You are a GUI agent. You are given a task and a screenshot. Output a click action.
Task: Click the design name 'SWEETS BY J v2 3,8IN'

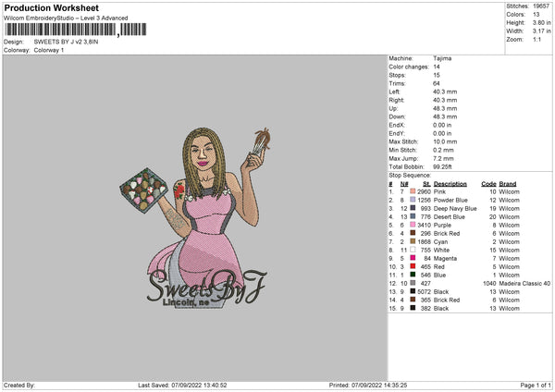click(x=67, y=42)
